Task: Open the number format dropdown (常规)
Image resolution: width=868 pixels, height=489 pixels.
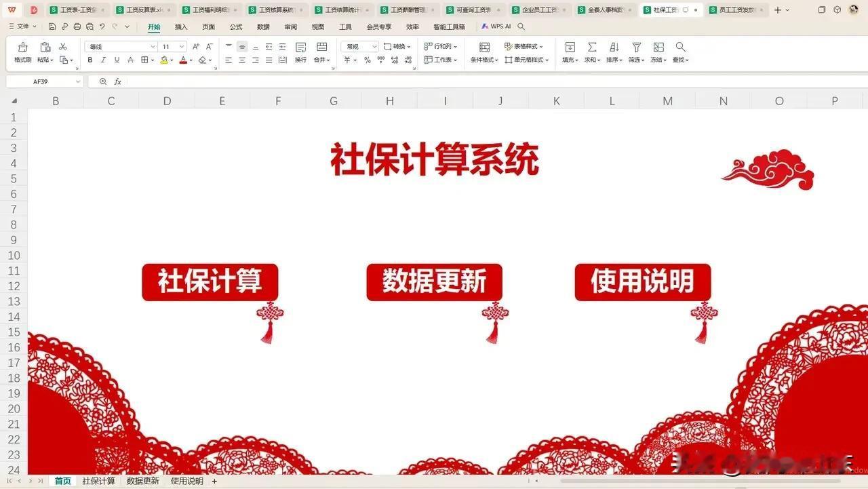Action: pyautogui.click(x=360, y=47)
